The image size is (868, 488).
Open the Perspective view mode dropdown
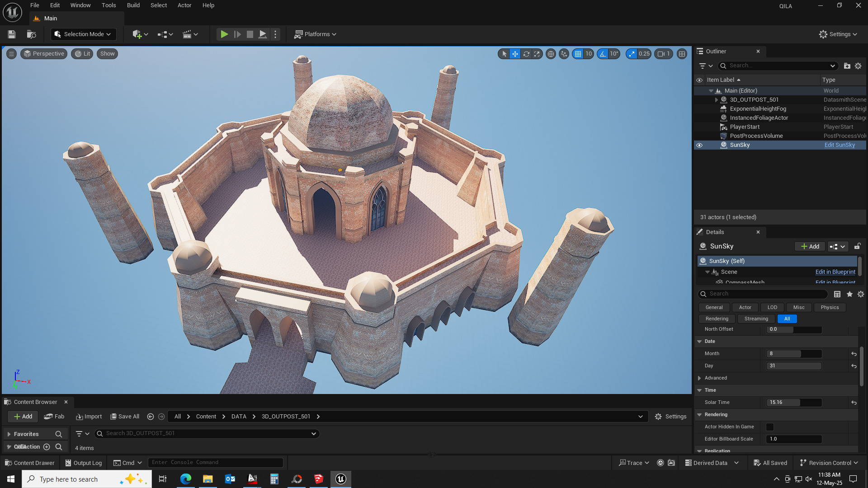[x=44, y=54]
